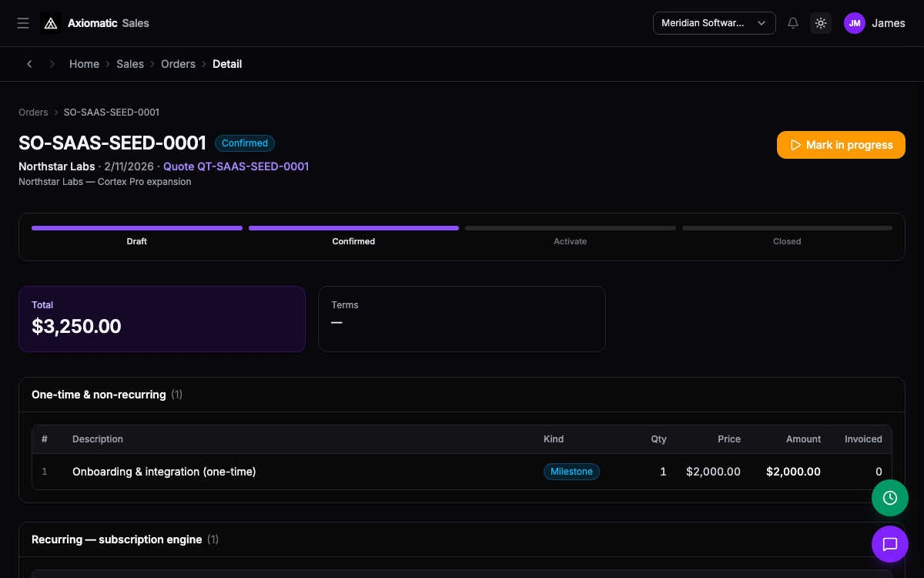Select the Draft progress step
The height and width of the screenshot is (578, 924).
click(137, 235)
